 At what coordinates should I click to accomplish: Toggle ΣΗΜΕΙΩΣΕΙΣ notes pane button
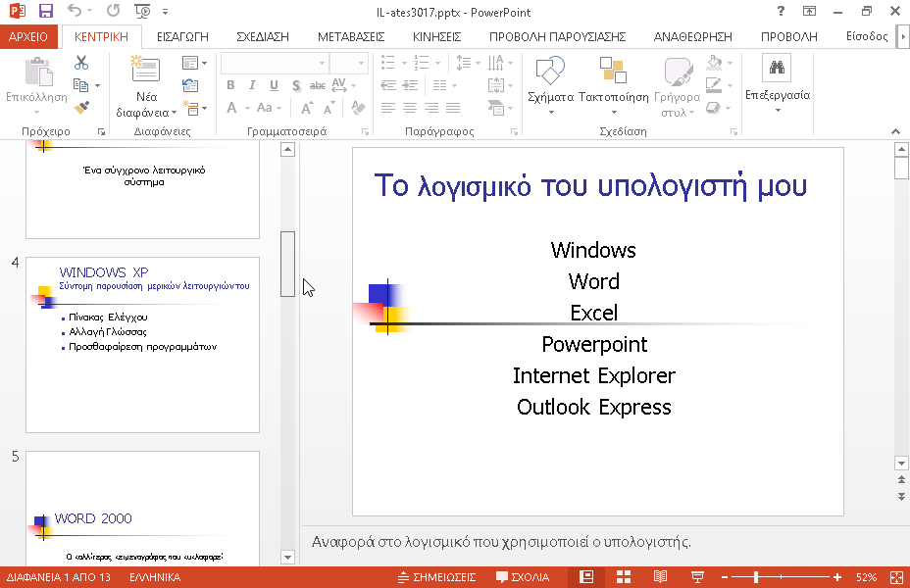point(437,577)
